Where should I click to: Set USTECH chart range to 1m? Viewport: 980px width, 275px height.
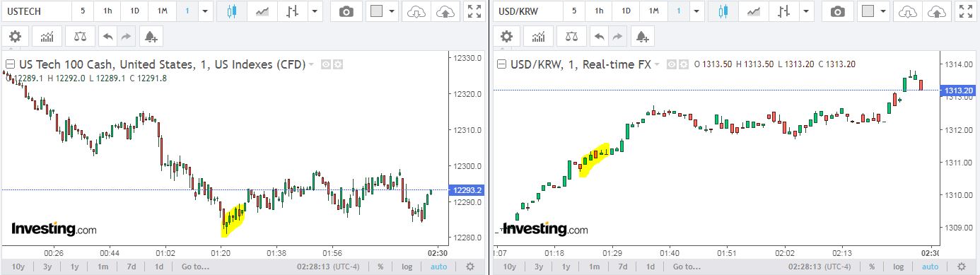(x=103, y=267)
